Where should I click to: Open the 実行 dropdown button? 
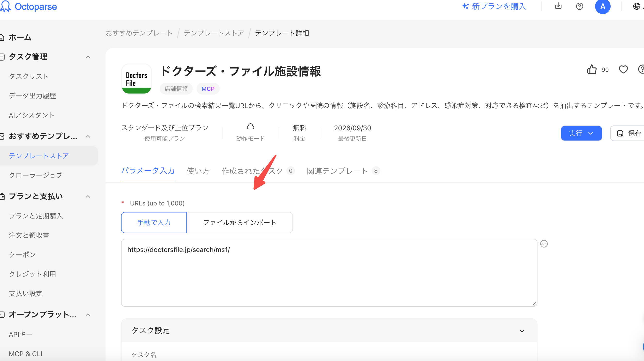581,133
